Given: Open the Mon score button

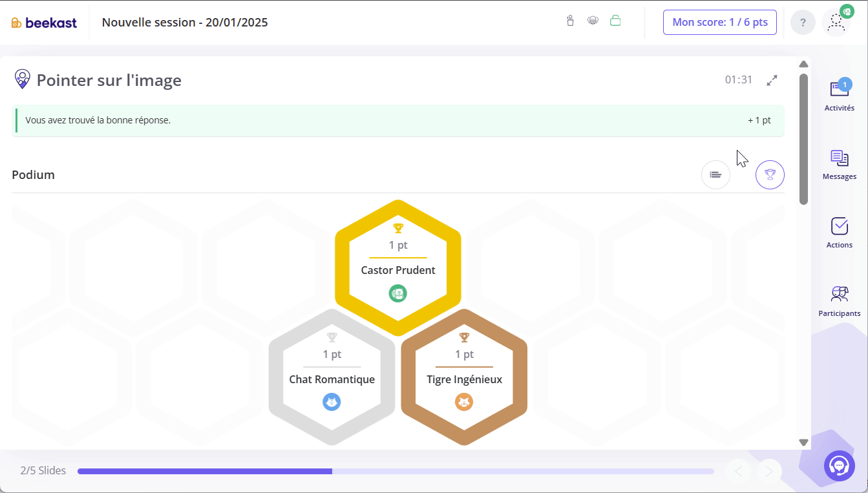Looking at the screenshot, I should (720, 22).
